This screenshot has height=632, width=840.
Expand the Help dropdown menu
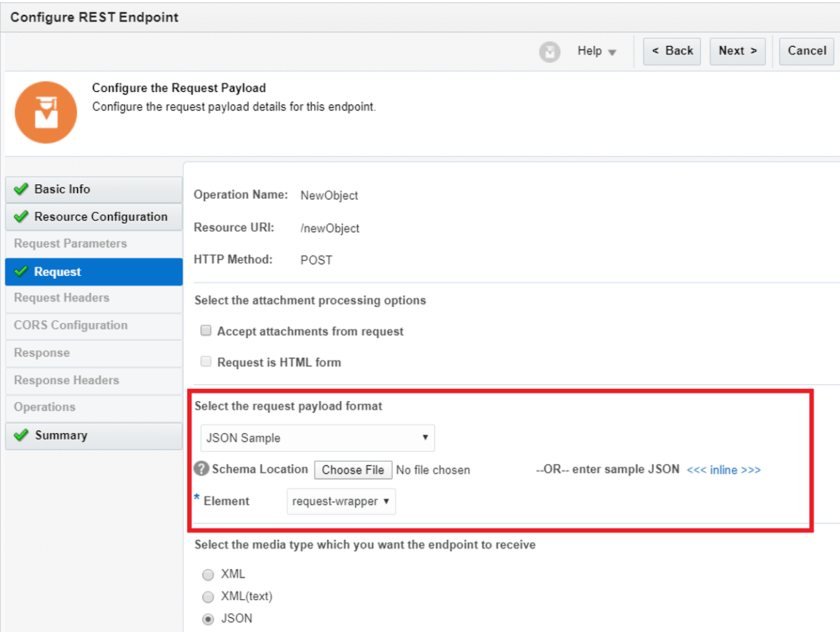[x=597, y=51]
